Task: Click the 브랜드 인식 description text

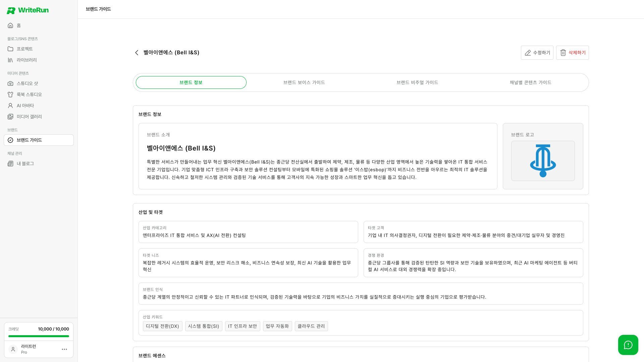Action: pos(314,297)
